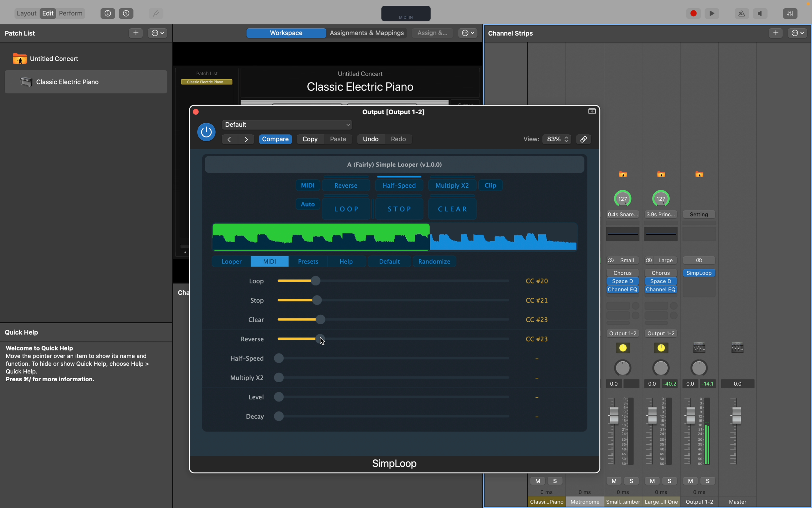Click the CLEAR button in looper
Image resolution: width=812 pixels, height=508 pixels.
pyautogui.click(x=452, y=209)
